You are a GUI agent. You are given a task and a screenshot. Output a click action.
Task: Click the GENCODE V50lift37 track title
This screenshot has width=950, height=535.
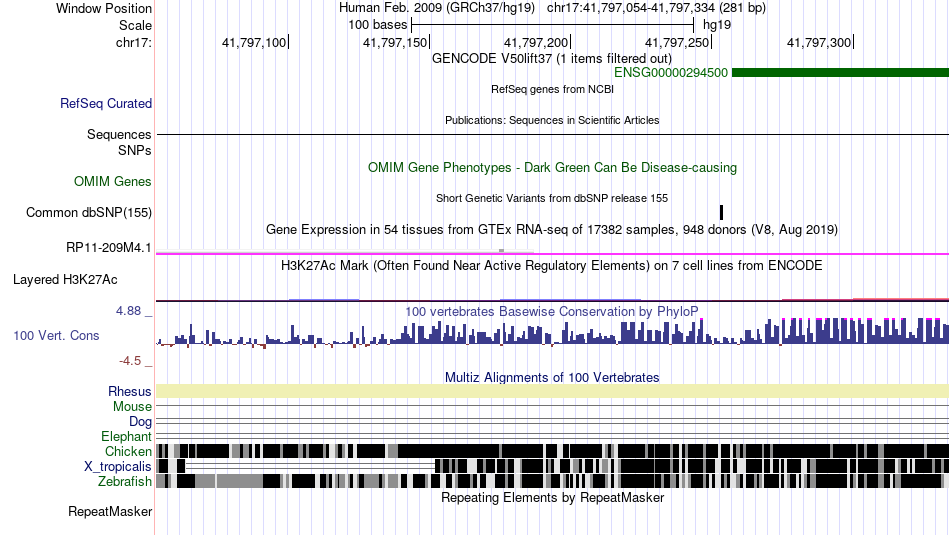(x=552, y=59)
